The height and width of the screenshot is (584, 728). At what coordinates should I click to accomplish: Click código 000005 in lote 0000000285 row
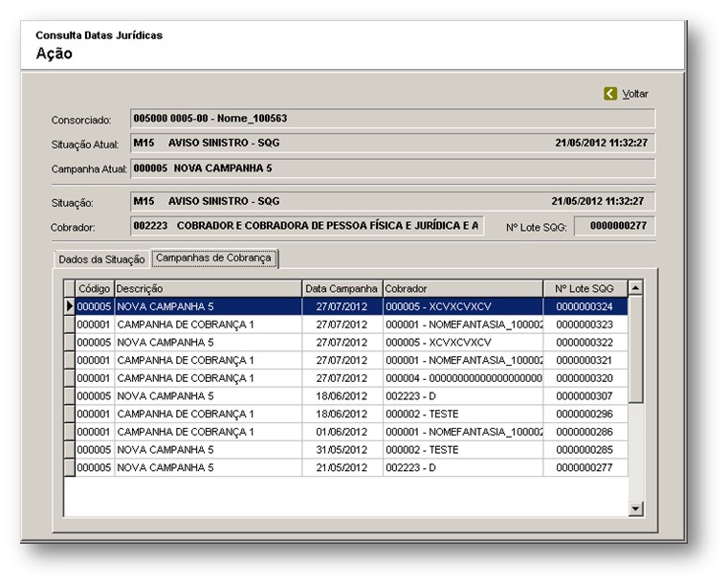[95, 450]
